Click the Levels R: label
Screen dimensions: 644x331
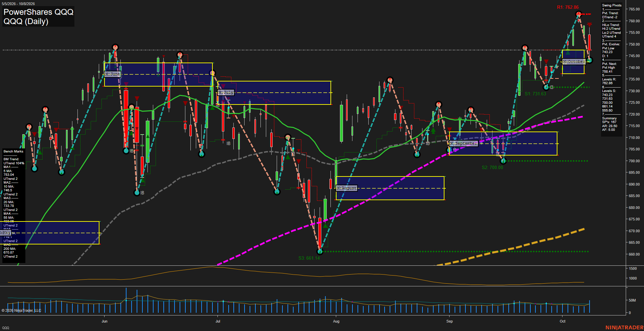(609, 79)
